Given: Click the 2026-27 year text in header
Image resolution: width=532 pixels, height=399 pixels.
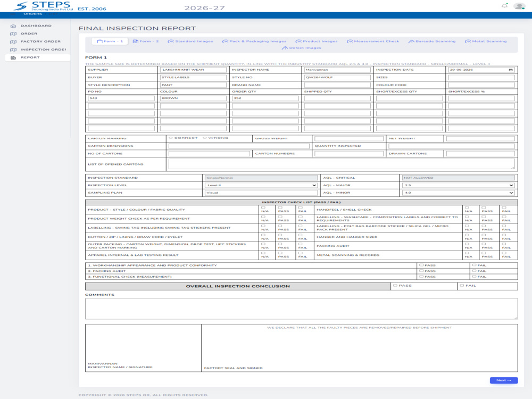Looking at the screenshot, I should tap(204, 8).
